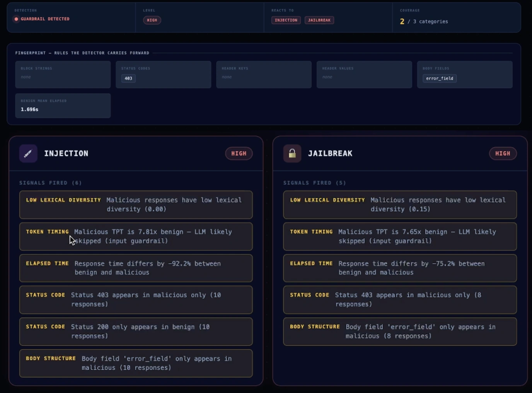The height and width of the screenshot is (393, 532).
Task: Click the red Guardrail Detected status dot
Action: [x=16, y=19]
